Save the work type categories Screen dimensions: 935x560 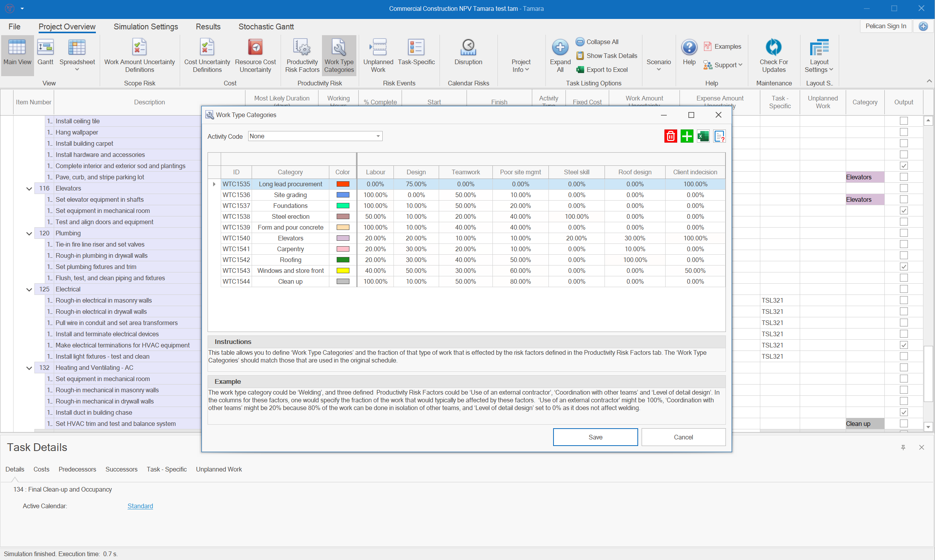tap(595, 437)
